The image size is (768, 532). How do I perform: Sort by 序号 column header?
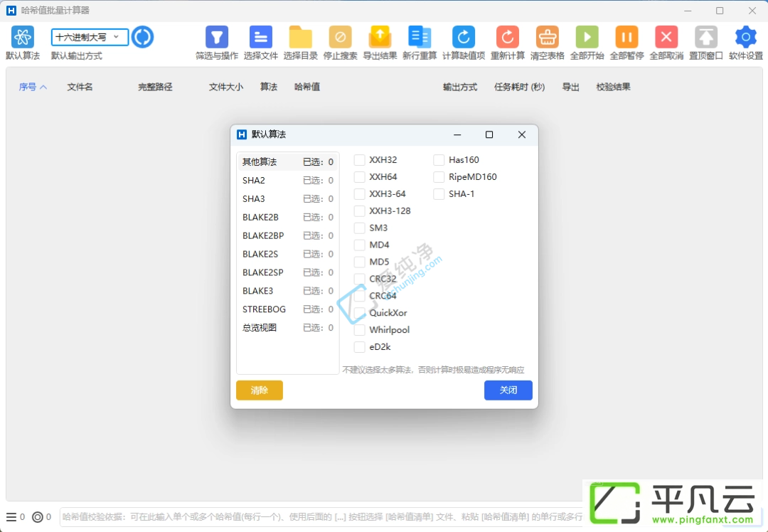tap(33, 87)
